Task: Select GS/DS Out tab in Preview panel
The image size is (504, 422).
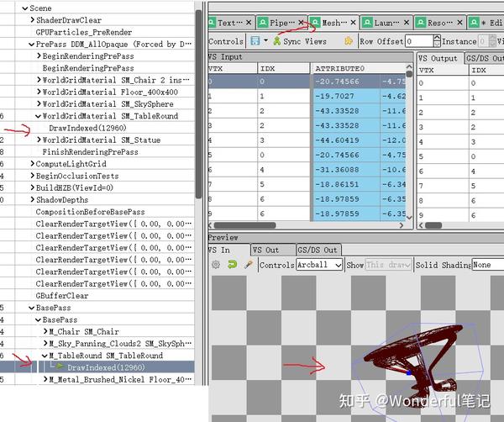Action: click(x=318, y=251)
